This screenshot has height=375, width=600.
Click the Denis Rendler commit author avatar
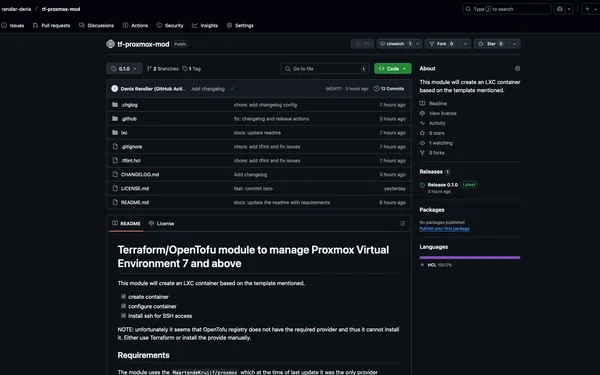click(114, 89)
